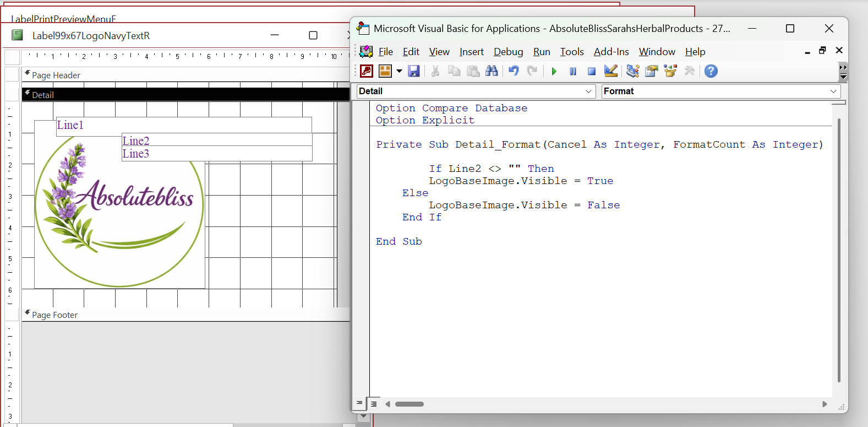Save the VBA project
The height and width of the screenshot is (427, 868).
pyautogui.click(x=414, y=71)
